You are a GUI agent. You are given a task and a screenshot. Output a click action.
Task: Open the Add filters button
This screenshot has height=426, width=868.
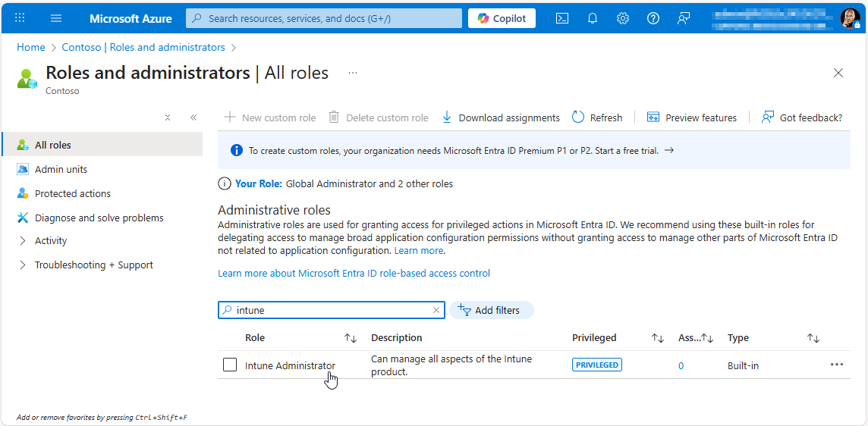click(492, 310)
